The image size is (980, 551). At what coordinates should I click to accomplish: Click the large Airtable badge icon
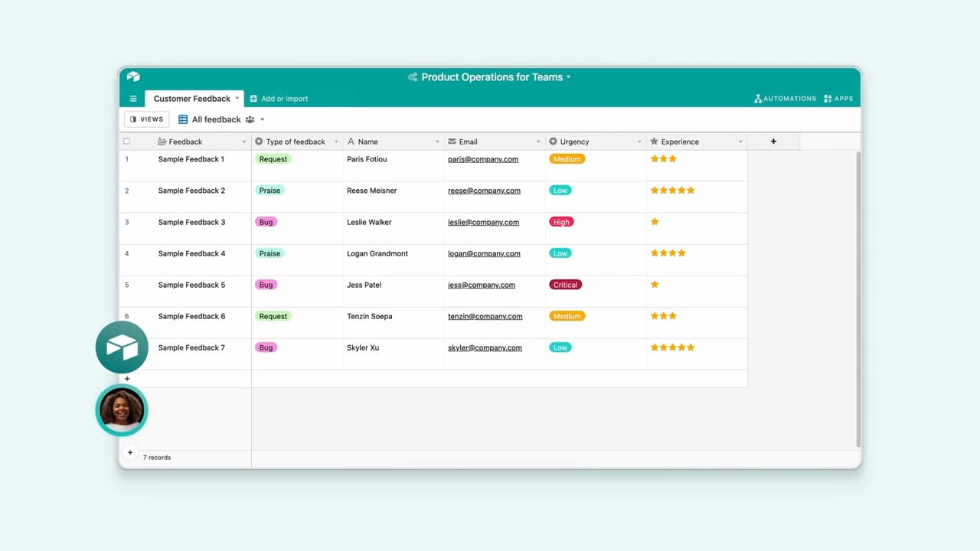[122, 347]
